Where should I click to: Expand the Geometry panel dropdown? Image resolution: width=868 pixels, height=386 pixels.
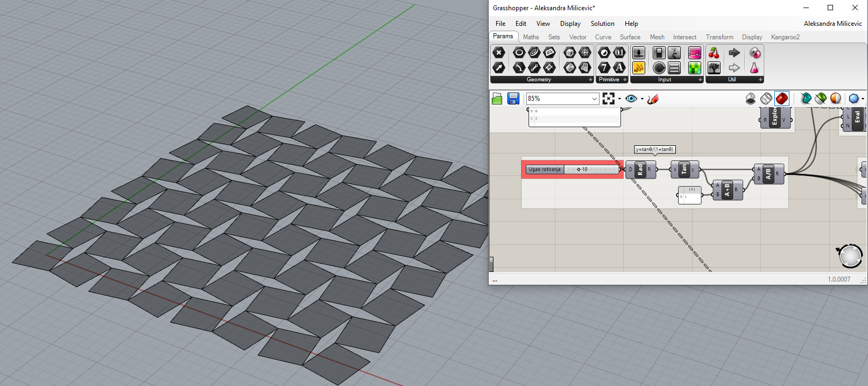click(590, 80)
